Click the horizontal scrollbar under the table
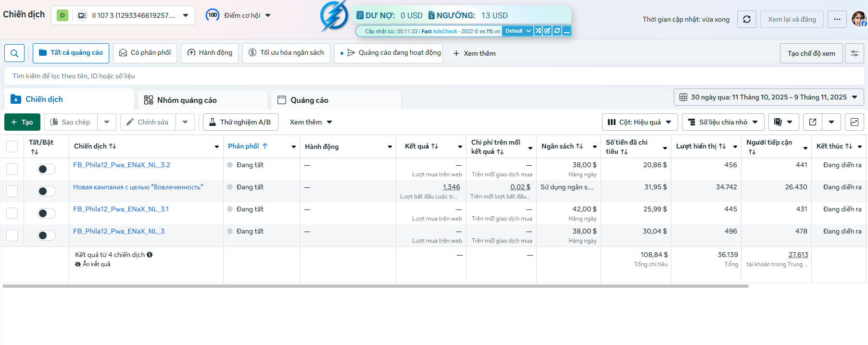The height and width of the screenshot is (345, 868). click(x=375, y=286)
